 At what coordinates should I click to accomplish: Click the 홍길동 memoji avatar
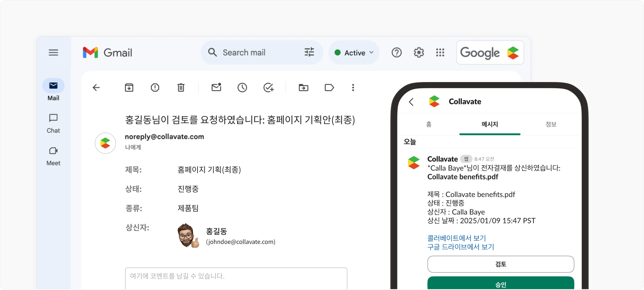tap(188, 235)
